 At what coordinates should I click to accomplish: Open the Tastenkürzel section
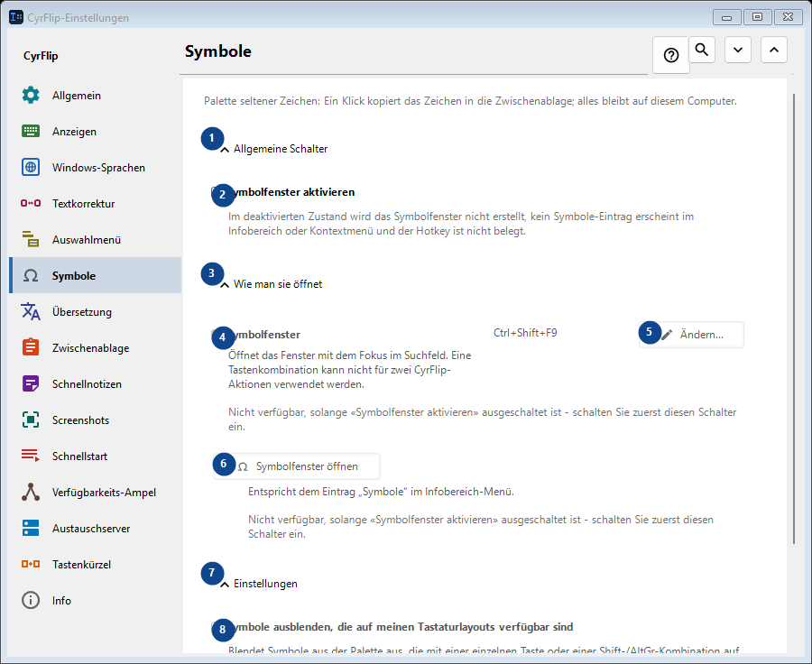coord(96,564)
